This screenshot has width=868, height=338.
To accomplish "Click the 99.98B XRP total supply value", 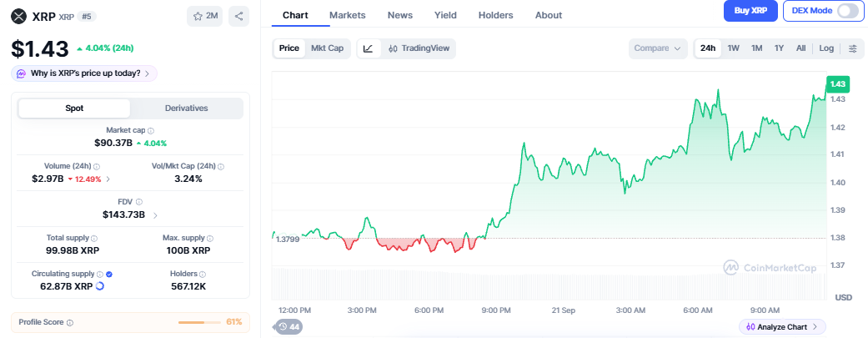I will pos(73,250).
